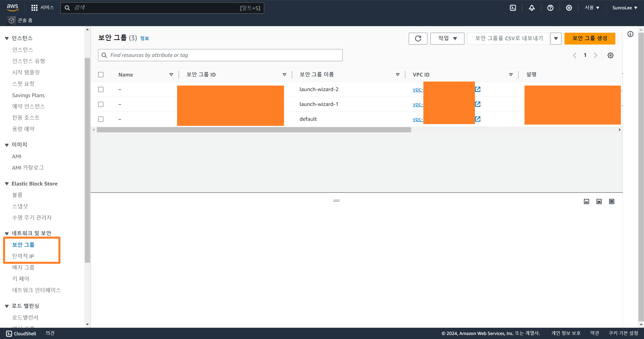Click the help question mark icon
The height and width of the screenshot is (339, 644).
550,8
